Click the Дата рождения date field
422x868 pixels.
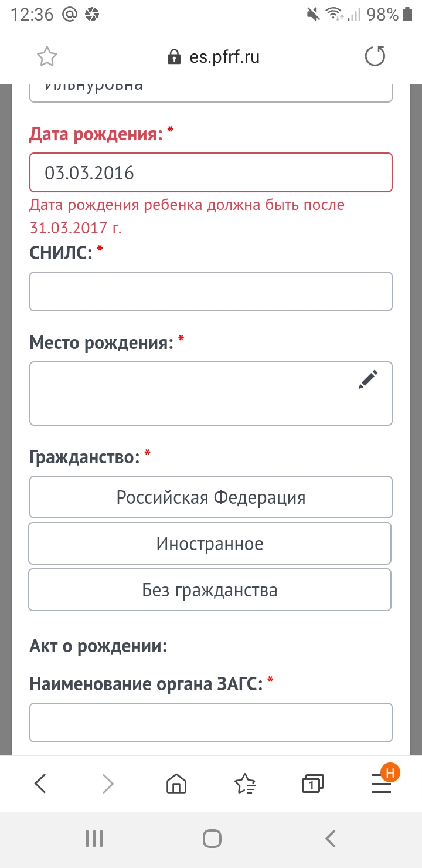211,172
